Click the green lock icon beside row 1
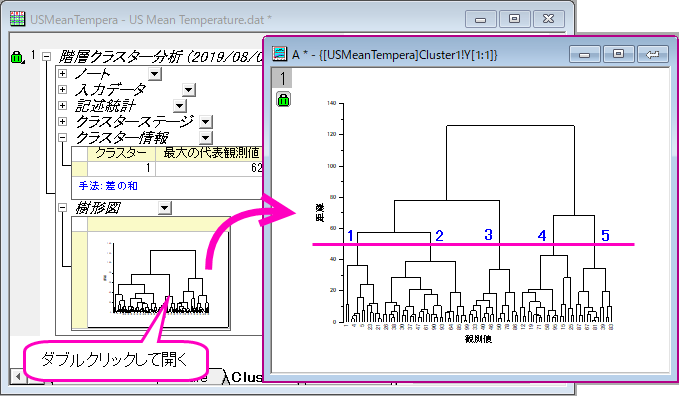Screen dimensions: 679x396 (x=17, y=57)
